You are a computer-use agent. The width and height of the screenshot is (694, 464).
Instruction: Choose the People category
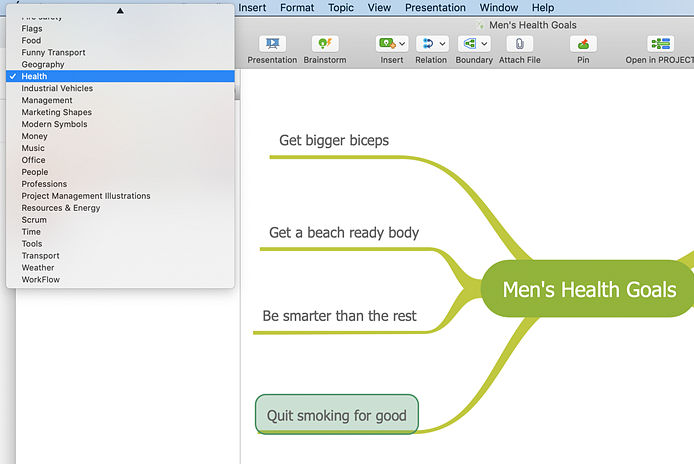click(x=120, y=172)
